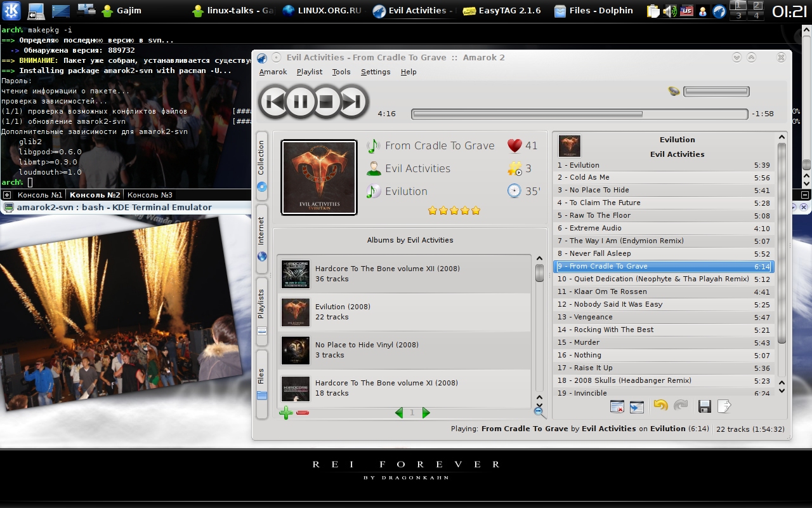Export the playlist with the document icon
The image size is (812, 508).
pyautogui.click(x=724, y=406)
